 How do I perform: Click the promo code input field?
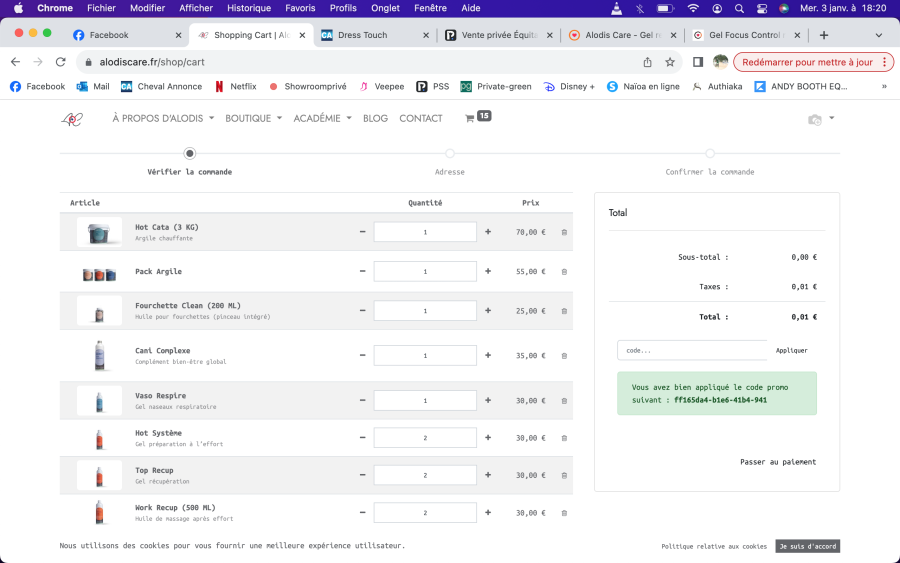(x=692, y=350)
